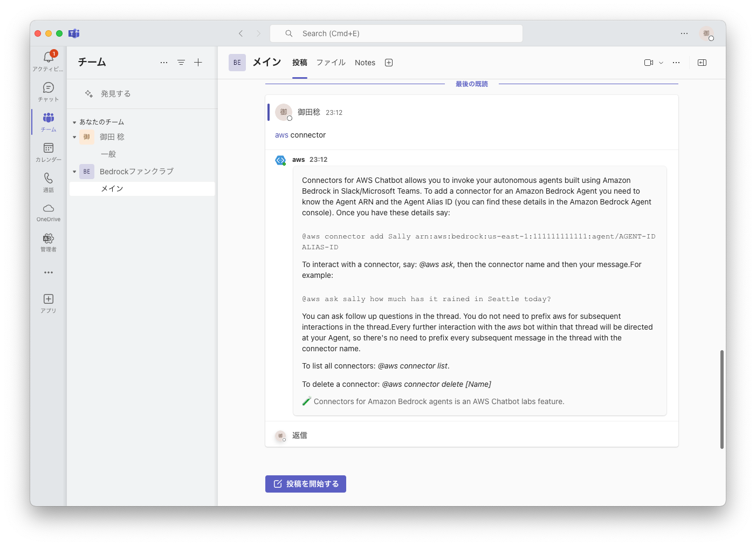Select the Teams icon in sidebar
This screenshot has height=546, width=756.
[x=48, y=121]
